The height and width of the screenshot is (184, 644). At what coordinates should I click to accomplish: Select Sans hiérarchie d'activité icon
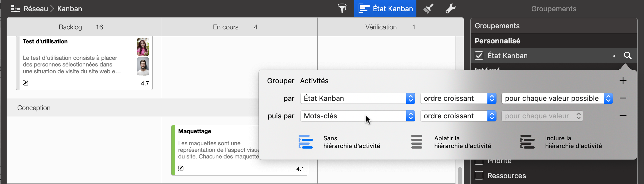(x=306, y=142)
